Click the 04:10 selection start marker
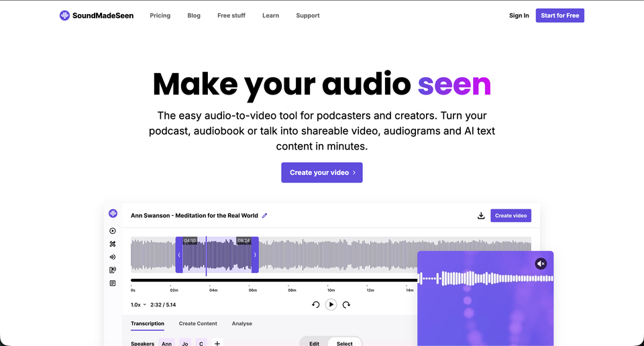644x346 pixels. (x=190, y=241)
